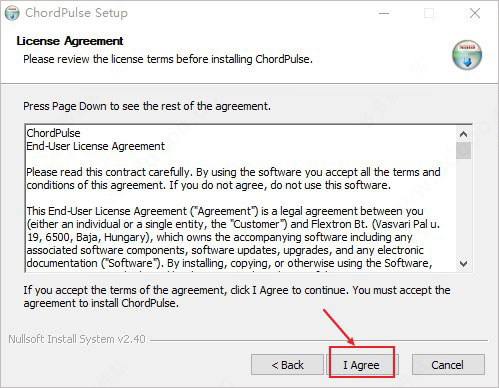Click the paragraph starting This End-User License Agreement
Image resolution: width=499 pixels, height=388 pixels.
233,237
